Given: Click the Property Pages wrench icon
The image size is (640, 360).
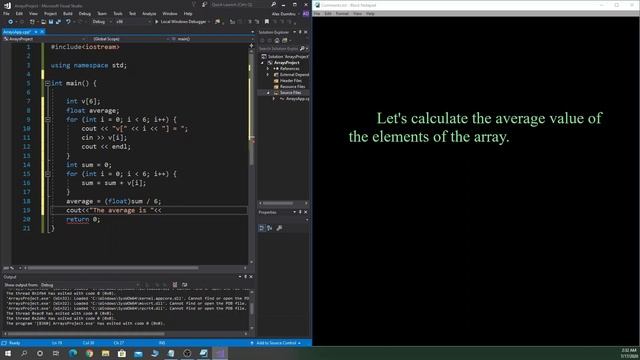Looking at the screenshot, I should [279, 228].
